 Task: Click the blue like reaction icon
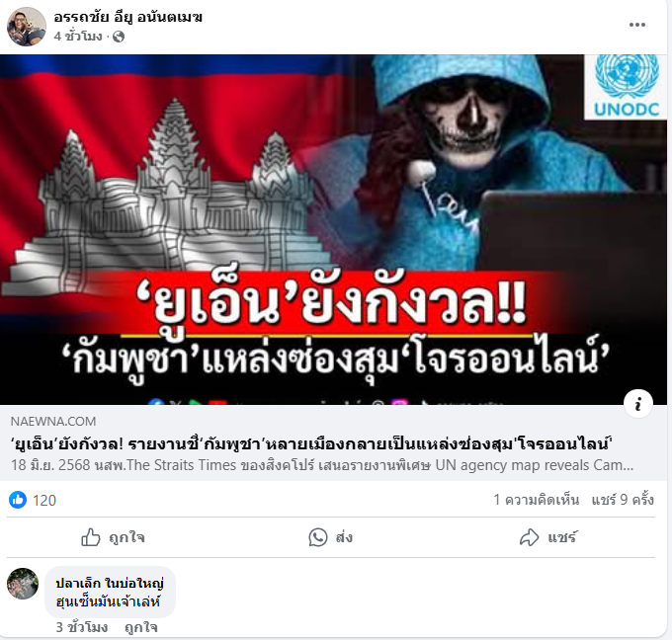(18, 500)
